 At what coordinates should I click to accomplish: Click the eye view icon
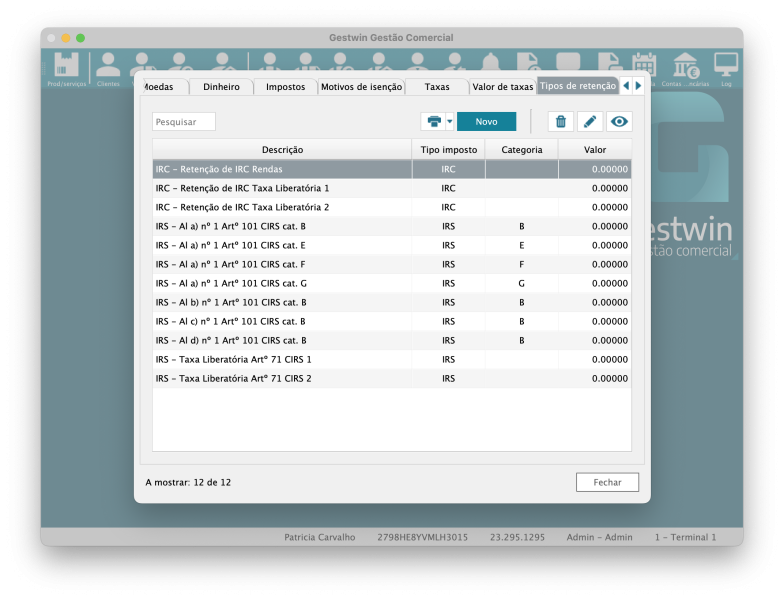pyautogui.click(x=620, y=121)
